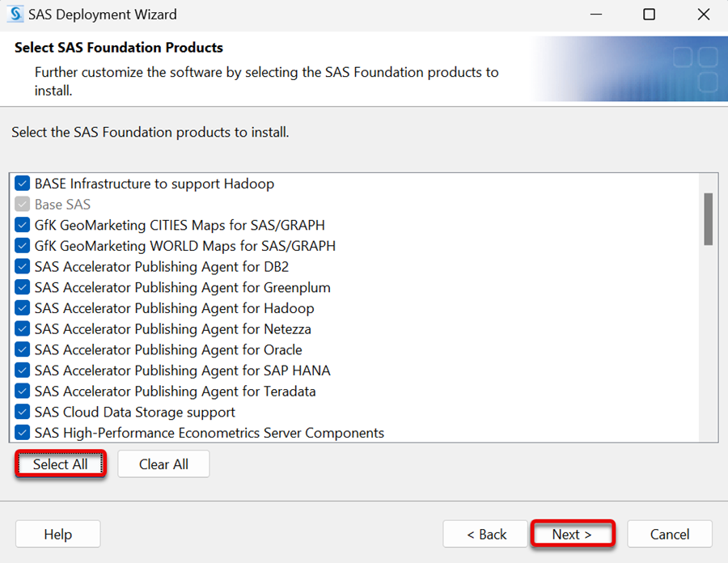Click the Clear All button

coord(163,464)
